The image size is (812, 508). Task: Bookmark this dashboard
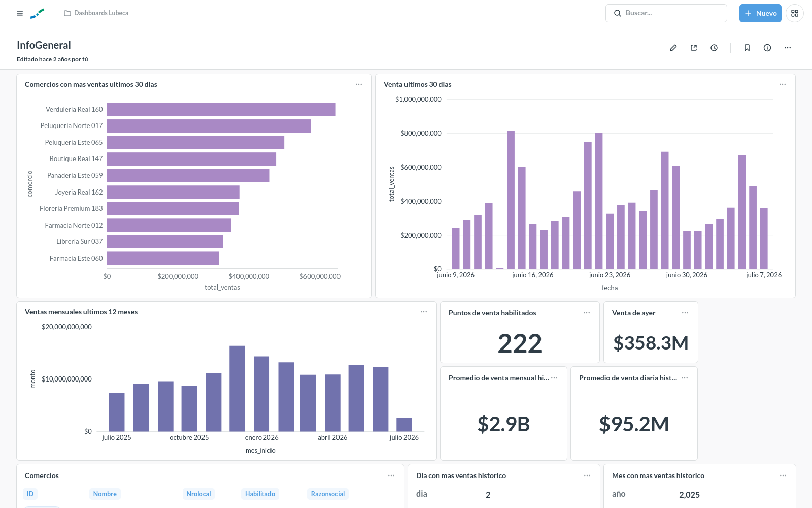(x=747, y=48)
